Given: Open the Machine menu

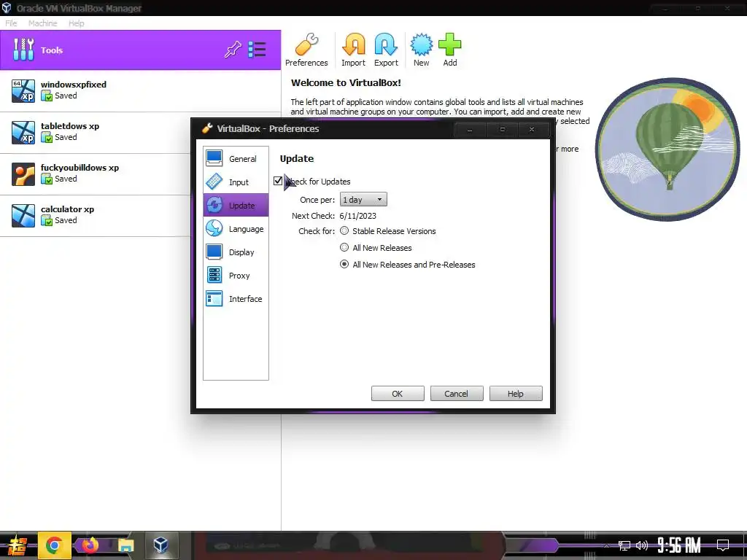Looking at the screenshot, I should click(42, 23).
